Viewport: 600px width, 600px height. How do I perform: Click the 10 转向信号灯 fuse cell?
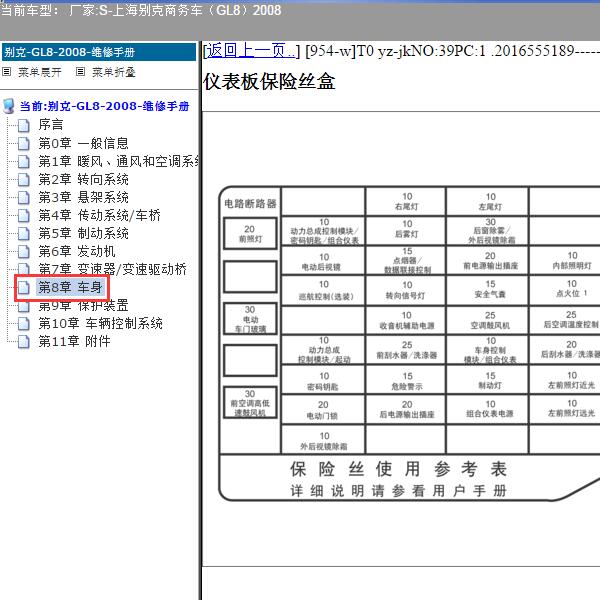[406, 290]
